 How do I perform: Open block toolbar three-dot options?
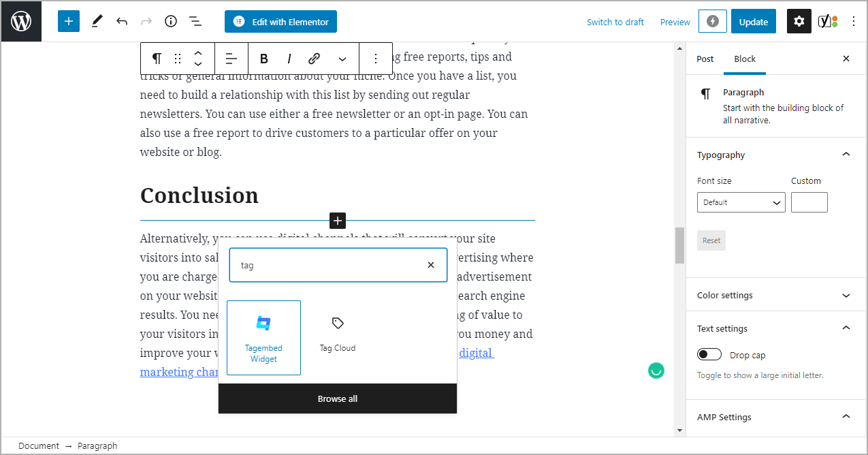[x=376, y=59]
